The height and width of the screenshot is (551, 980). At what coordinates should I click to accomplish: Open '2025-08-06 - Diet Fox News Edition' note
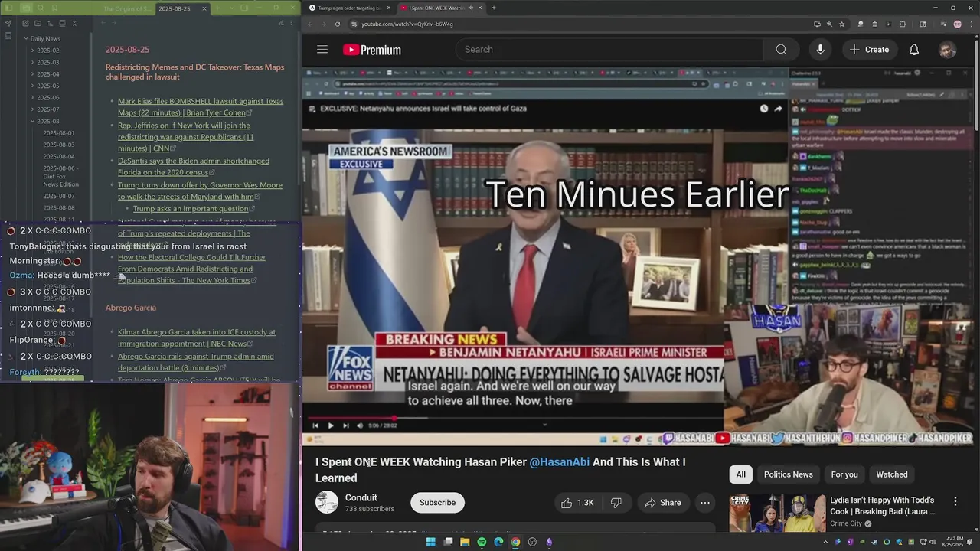(61, 176)
